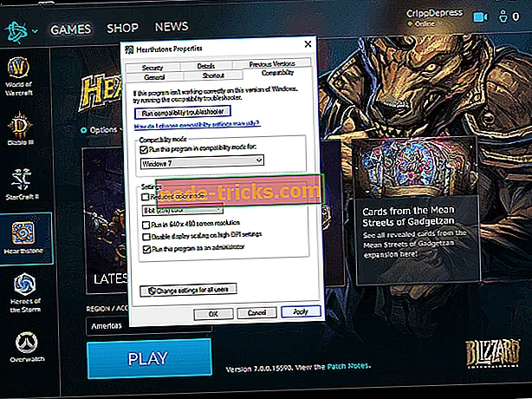Switch to the Shortcut tab
This screenshot has height=399, width=532.
point(213,75)
